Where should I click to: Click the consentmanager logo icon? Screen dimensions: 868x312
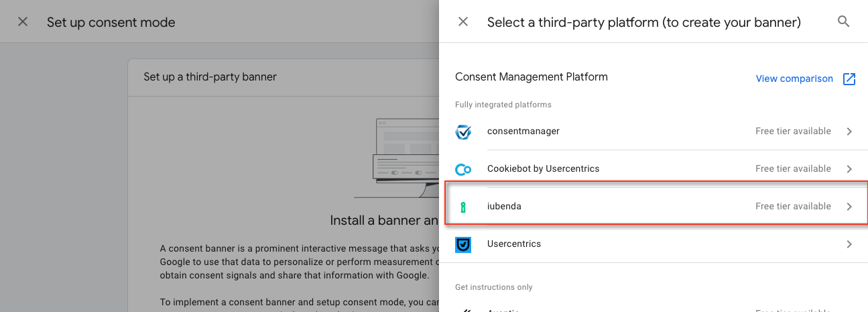tap(463, 132)
